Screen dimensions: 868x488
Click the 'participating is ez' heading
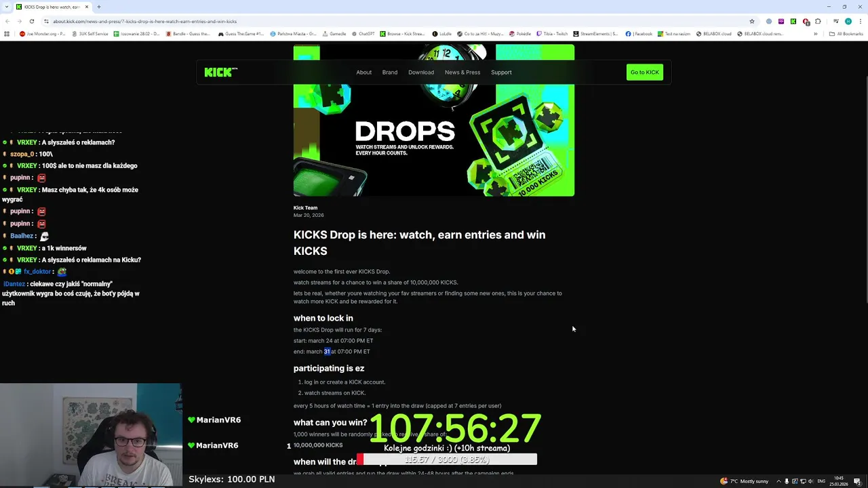(328, 368)
